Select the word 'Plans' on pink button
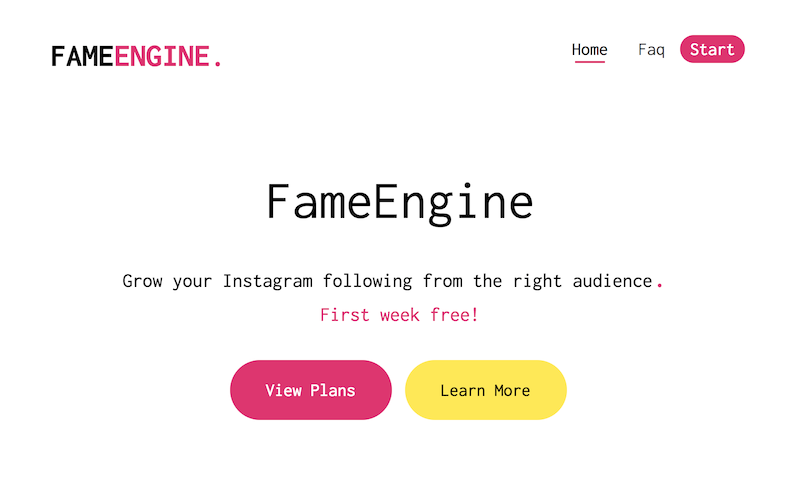This screenshot has height=500, width=800. (x=332, y=390)
